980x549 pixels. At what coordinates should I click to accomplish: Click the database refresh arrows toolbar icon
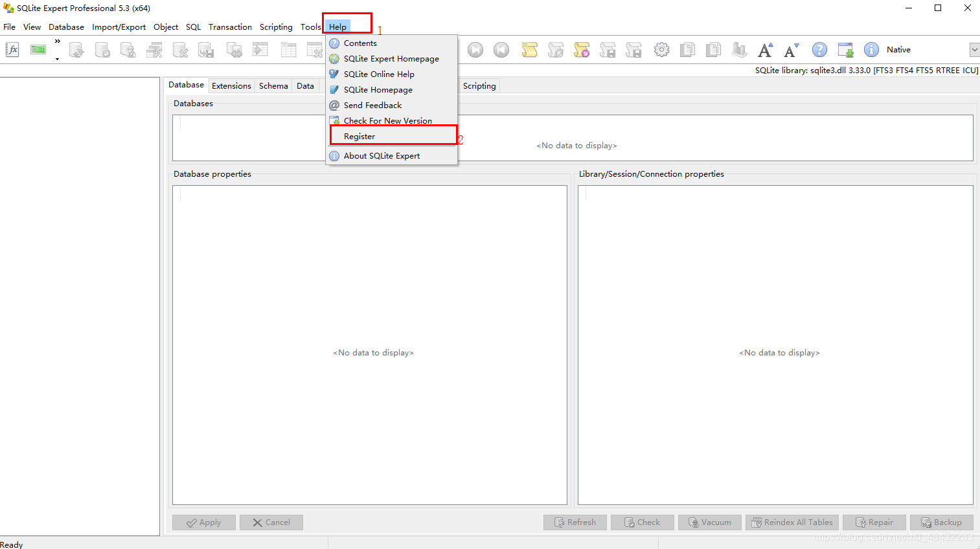pos(76,50)
